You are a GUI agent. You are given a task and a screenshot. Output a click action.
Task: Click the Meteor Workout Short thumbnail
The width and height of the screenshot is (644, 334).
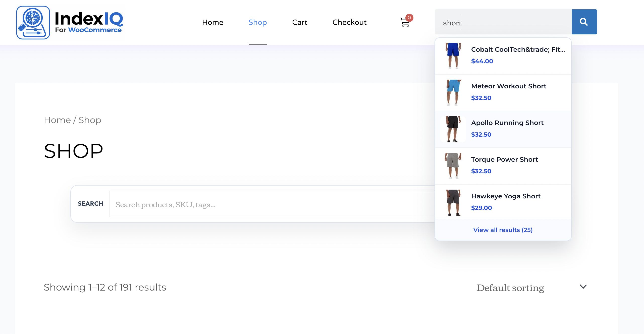click(453, 92)
